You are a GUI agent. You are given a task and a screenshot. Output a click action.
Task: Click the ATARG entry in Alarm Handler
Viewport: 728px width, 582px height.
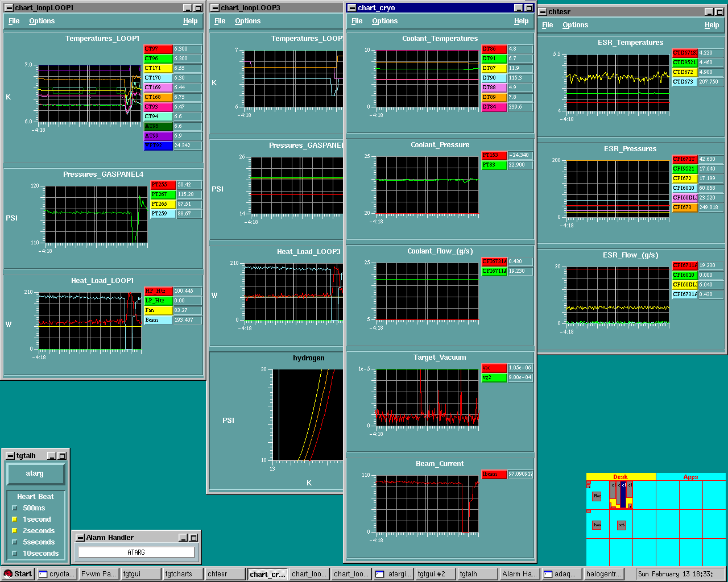pos(136,552)
